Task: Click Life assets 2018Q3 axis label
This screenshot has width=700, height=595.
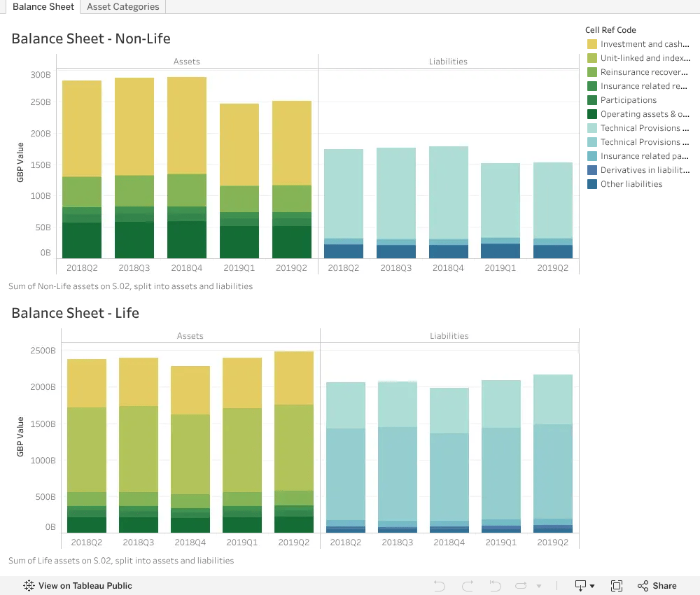Action: [139, 542]
